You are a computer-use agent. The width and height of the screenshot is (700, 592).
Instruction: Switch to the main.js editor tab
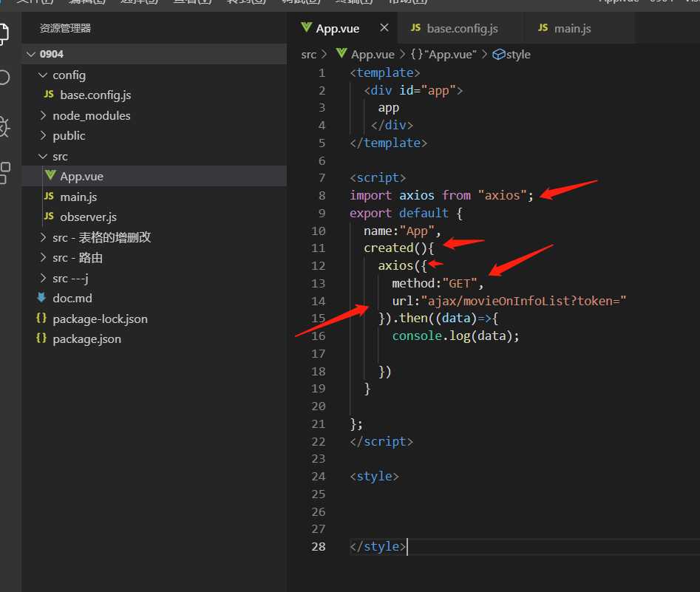[x=579, y=28]
